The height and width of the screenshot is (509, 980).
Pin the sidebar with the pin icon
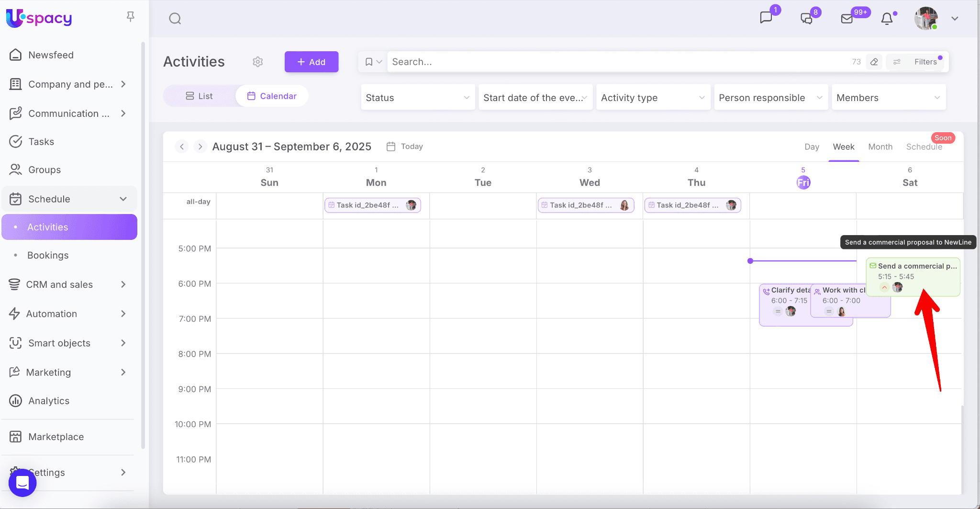(130, 17)
